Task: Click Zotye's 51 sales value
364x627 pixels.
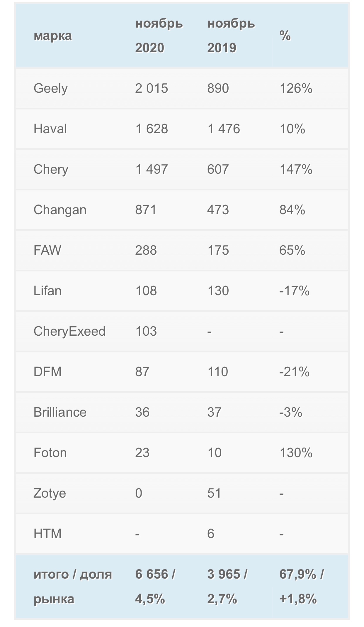Action: point(214,493)
